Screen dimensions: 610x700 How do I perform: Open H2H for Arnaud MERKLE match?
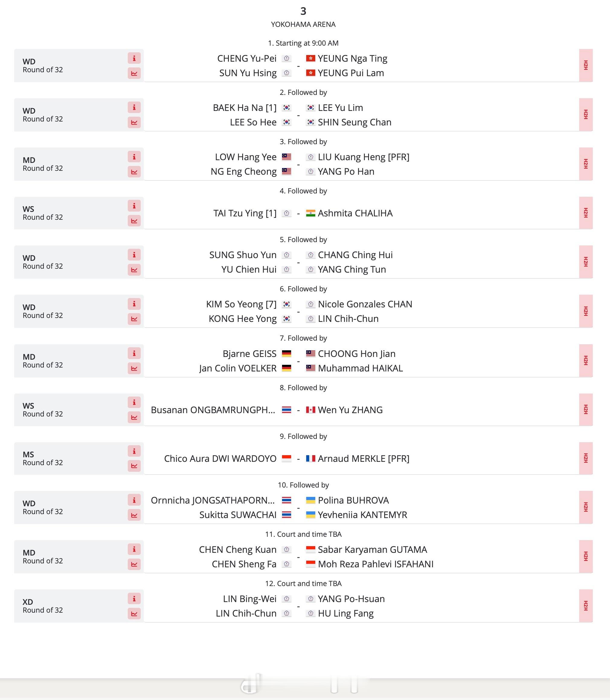pyautogui.click(x=586, y=459)
